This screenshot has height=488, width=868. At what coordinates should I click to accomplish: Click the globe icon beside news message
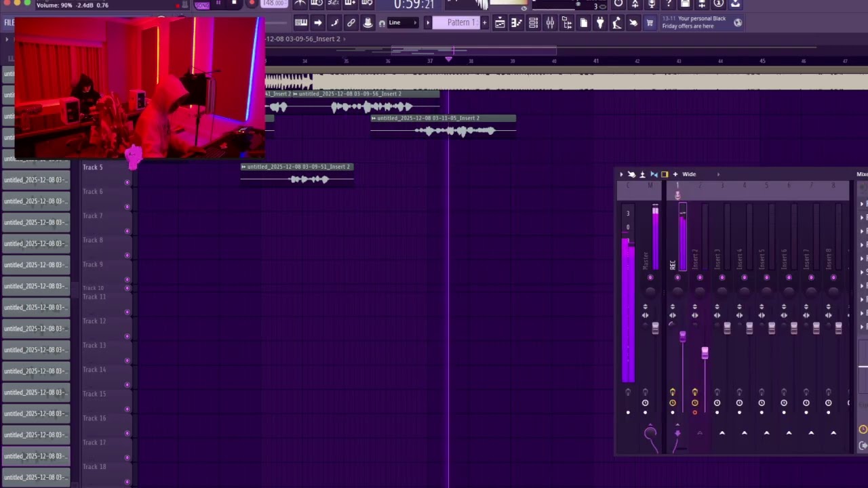tap(738, 22)
